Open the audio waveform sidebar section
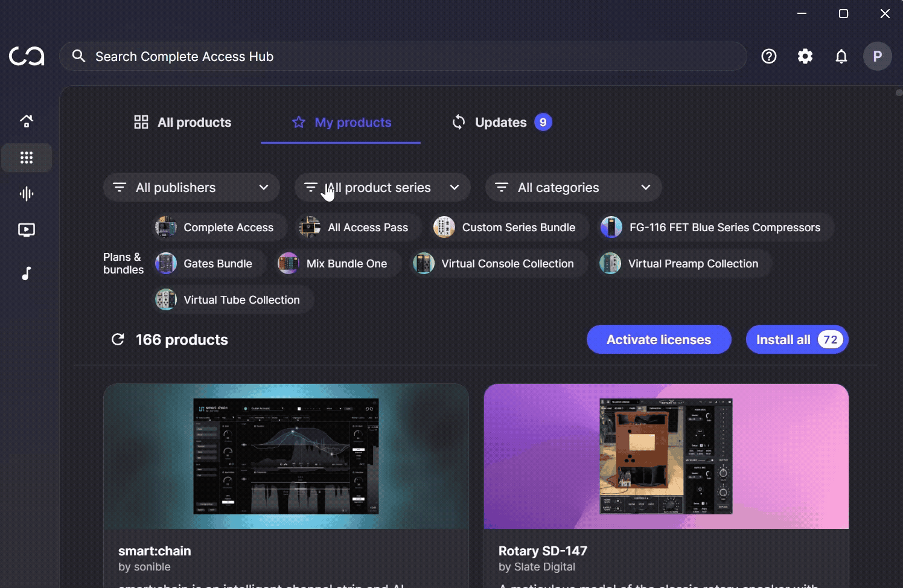This screenshot has height=588, width=903. (27, 194)
